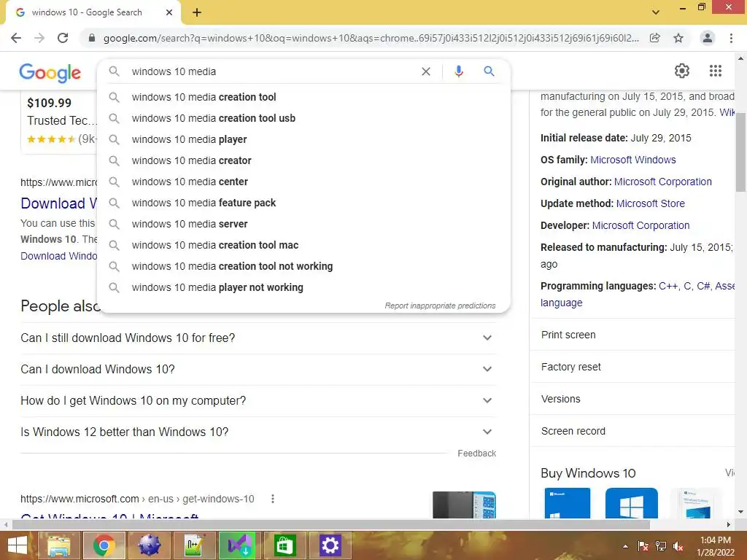The width and height of the screenshot is (747, 560).
Task: Click the browser forward arrow
Action: coord(39,38)
